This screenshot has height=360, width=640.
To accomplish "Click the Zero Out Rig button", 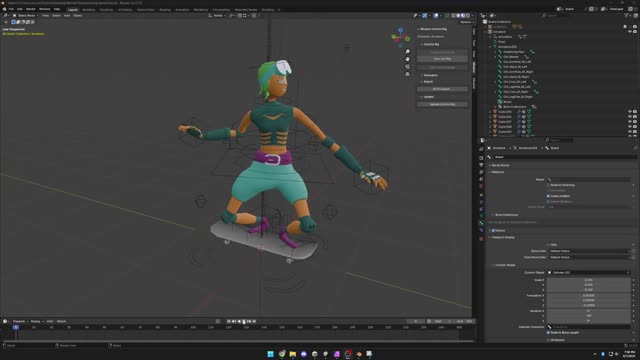I will click(x=442, y=59).
